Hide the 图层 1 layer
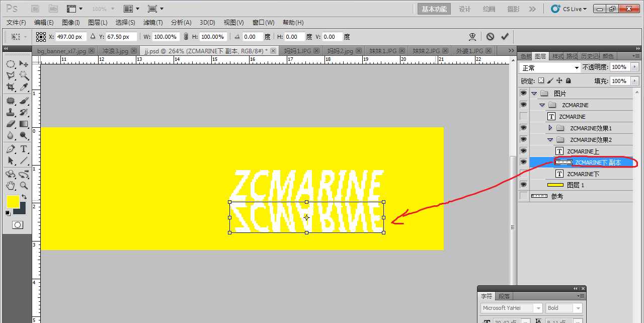The height and width of the screenshot is (323, 644). (524, 185)
